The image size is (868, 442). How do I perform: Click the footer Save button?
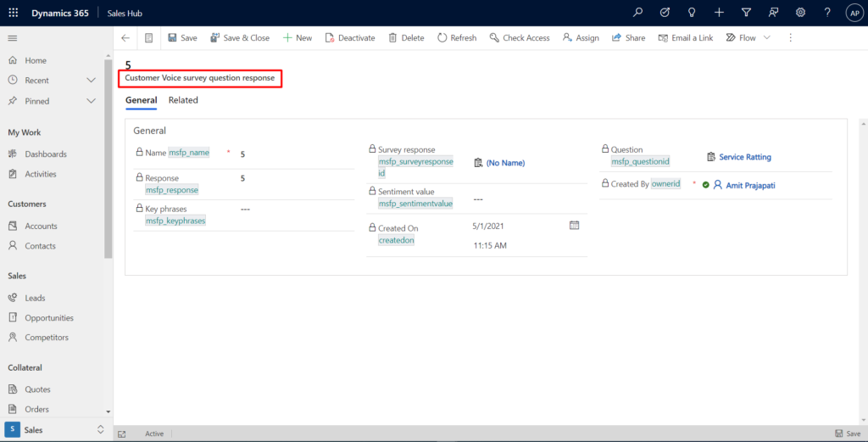tap(848, 434)
